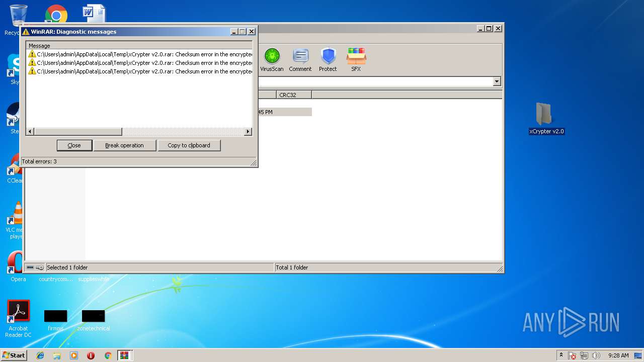644x362 pixels.
Task: Click the horizontal scrollbar right arrow in diagnostics
Action: [x=248, y=132]
